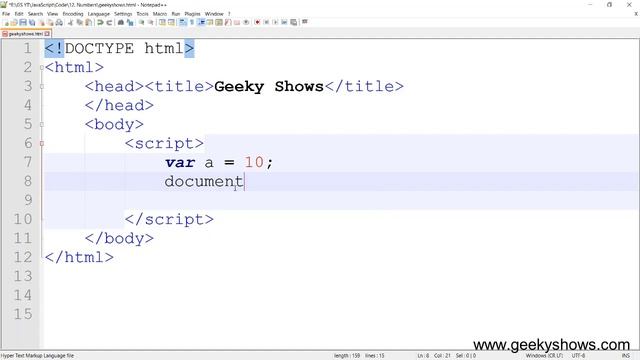The image size is (640, 360).
Task: Collapse the script fold marker on line 6
Action: click(x=42, y=144)
